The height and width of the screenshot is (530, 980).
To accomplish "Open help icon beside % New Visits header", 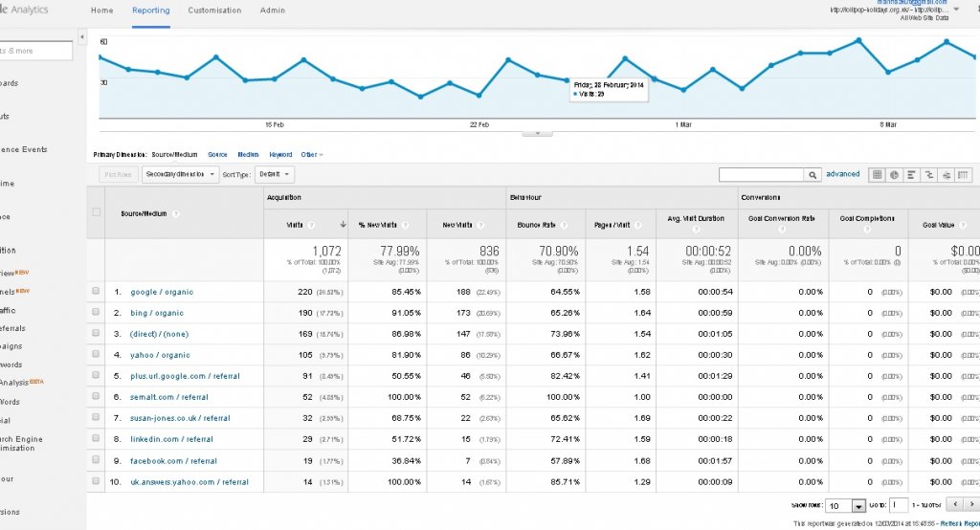I will tap(405, 225).
